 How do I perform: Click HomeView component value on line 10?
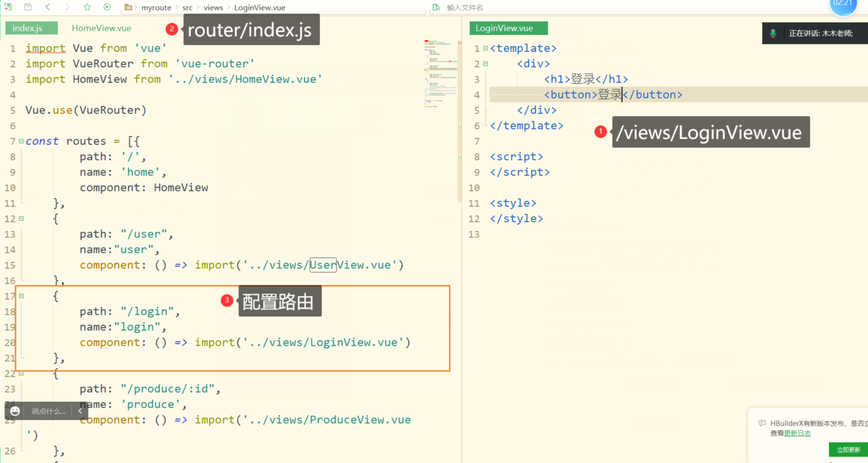(181, 188)
